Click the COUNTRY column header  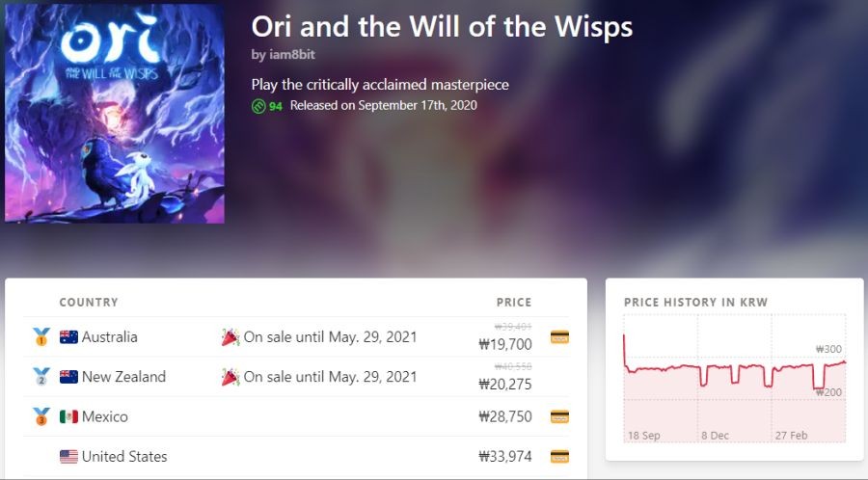point(89,303)
